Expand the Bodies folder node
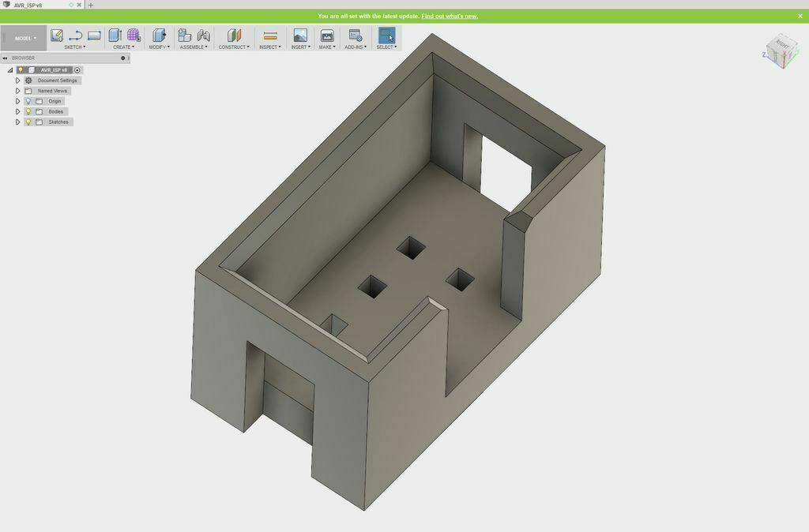Image resolution: width=809 pixels, height=532 pixels. click(17, 111)
